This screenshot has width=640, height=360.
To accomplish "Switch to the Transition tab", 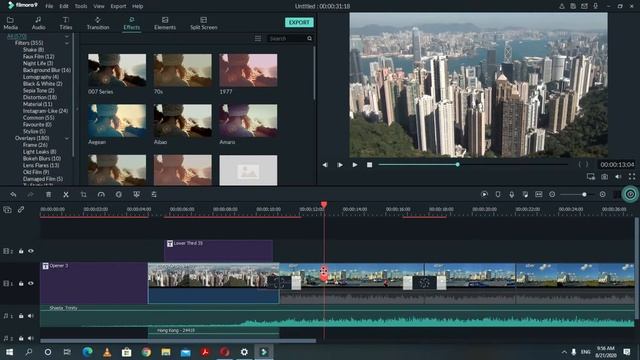I will click(98, 23).
